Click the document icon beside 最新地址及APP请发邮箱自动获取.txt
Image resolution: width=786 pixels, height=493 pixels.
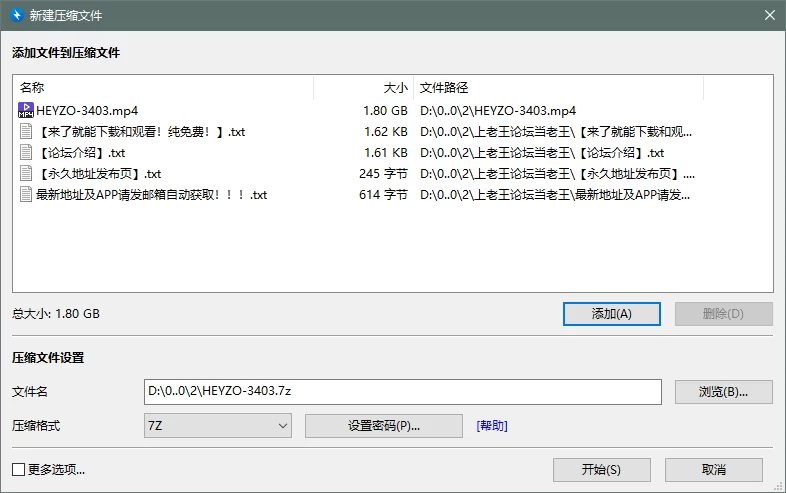[x=26, y=195]
